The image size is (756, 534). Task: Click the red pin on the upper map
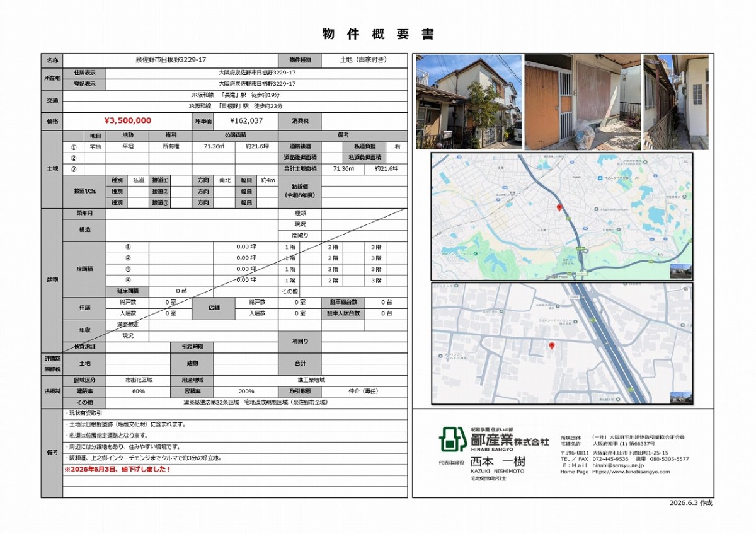tap(559, 208)
